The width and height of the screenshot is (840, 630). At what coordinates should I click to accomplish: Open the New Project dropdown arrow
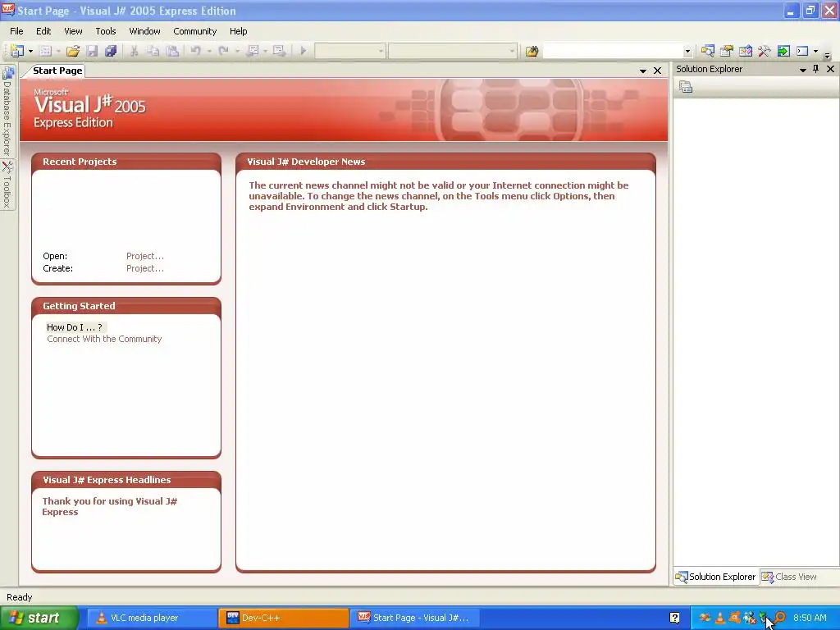pos(30,51)
